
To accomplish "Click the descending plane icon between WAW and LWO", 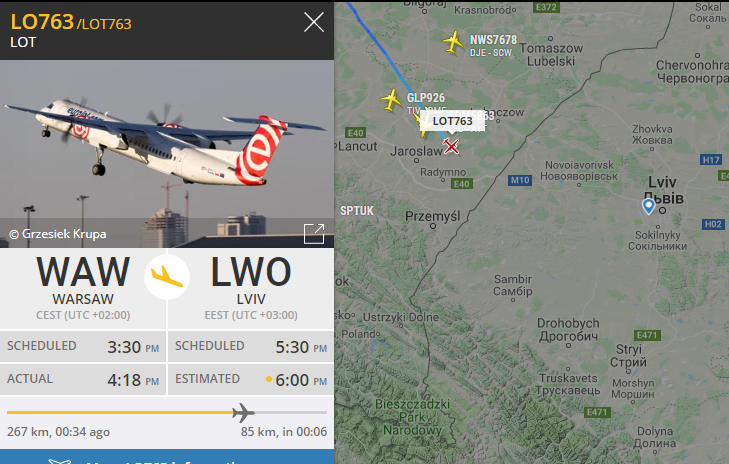I will click(166, 277).
